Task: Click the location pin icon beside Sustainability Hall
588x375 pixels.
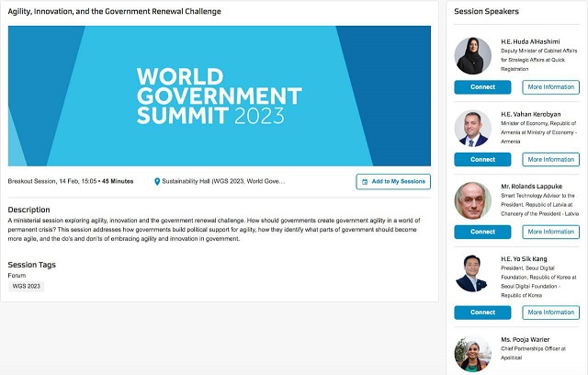Action: coord(157,181)
